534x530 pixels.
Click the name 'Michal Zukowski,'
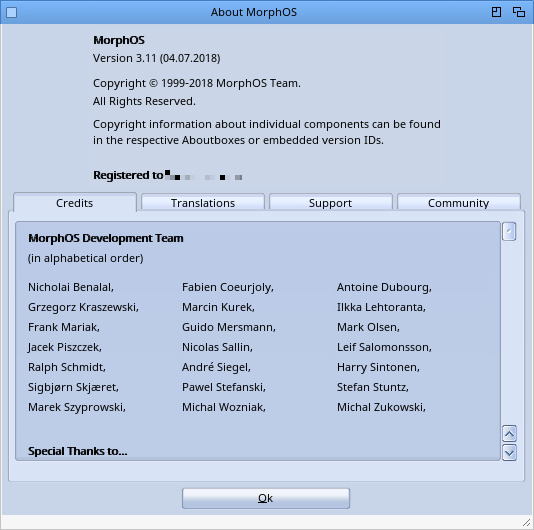[381, 407]
